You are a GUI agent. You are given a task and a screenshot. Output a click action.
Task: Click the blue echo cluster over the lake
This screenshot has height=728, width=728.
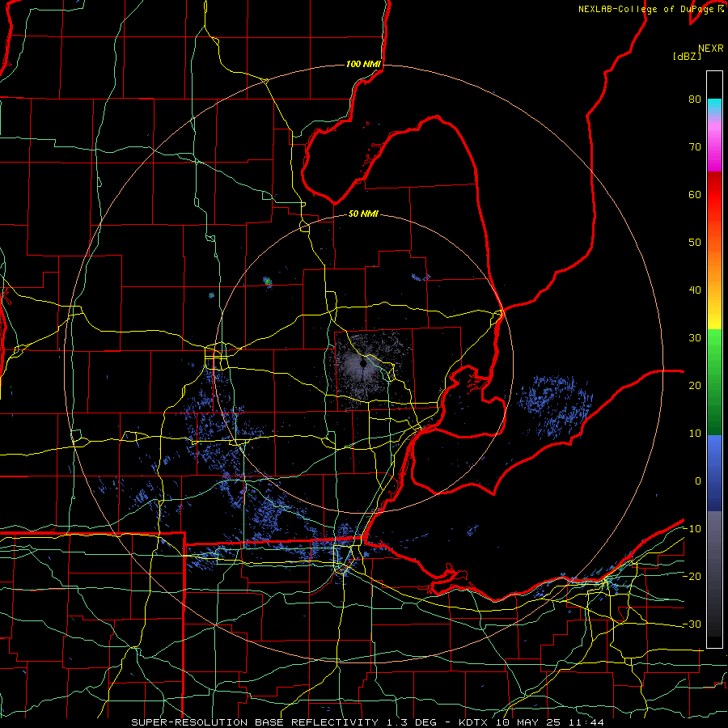[x=555, y=407]
